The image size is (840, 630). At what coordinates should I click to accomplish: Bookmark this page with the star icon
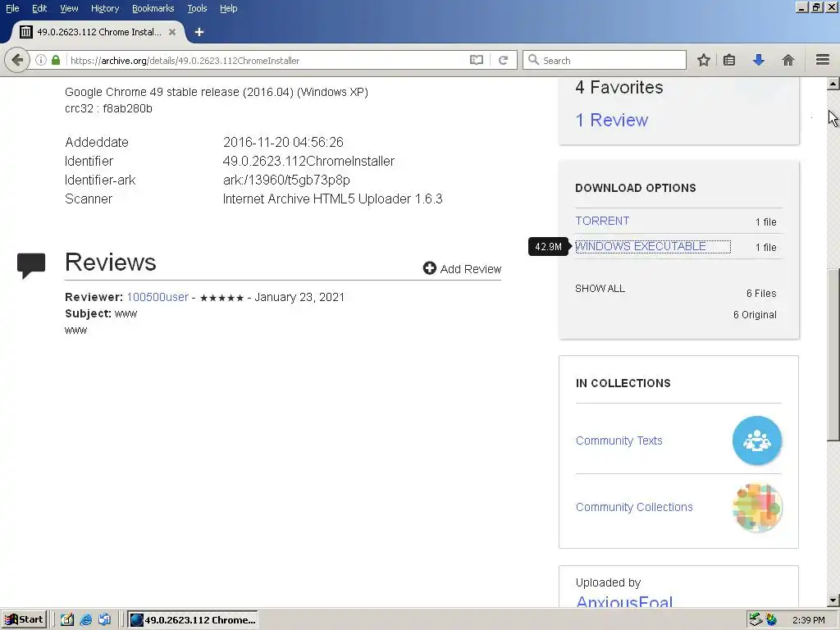703,60
